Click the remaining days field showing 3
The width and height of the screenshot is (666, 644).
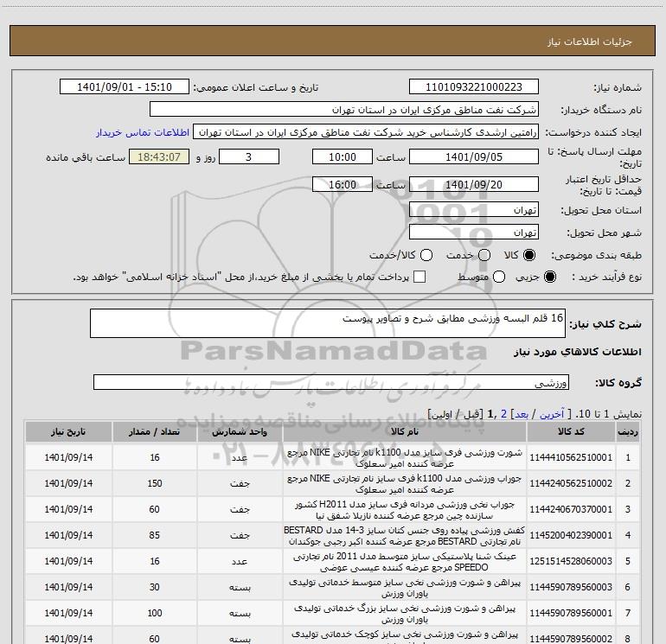point(249,156)
